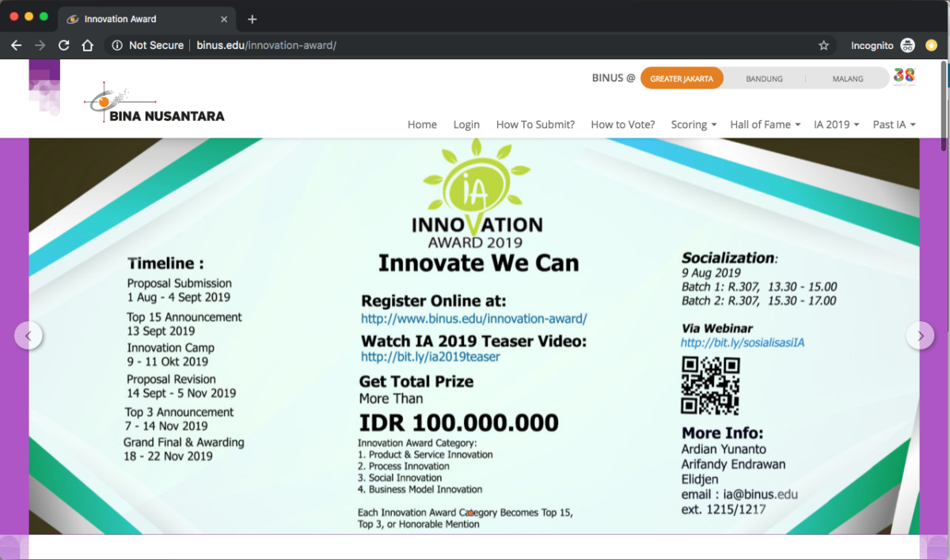
Task: Click the orange icon beside Incognito
Action: pyautogui.click(x=931, y=45)
